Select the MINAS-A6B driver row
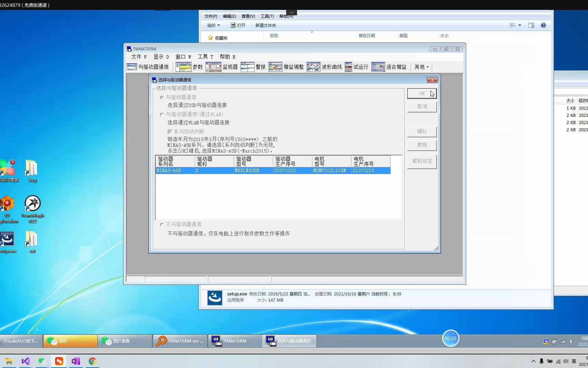The height and width of the screenshot is (368, 588). pos(273,170)
